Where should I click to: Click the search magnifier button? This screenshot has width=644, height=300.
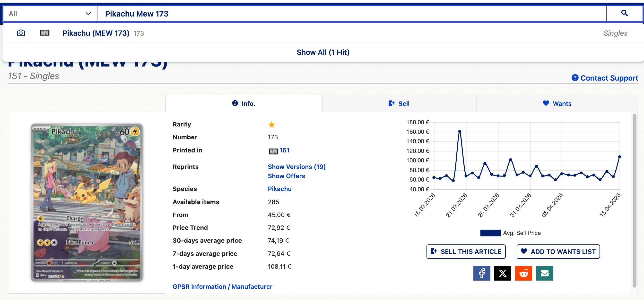pos(624,14)
